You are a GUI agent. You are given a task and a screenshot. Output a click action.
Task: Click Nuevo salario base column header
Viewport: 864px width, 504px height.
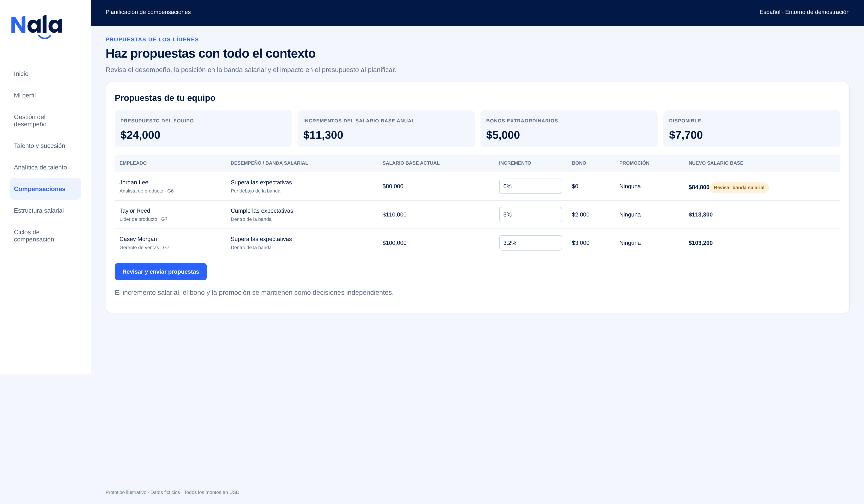(x=716, y=163)
